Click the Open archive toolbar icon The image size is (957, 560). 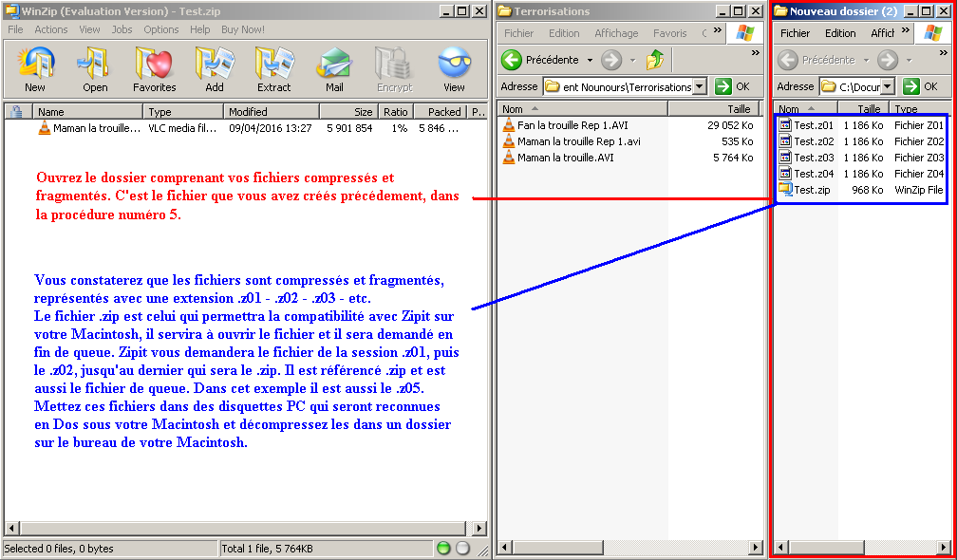[x=95, y=69]
